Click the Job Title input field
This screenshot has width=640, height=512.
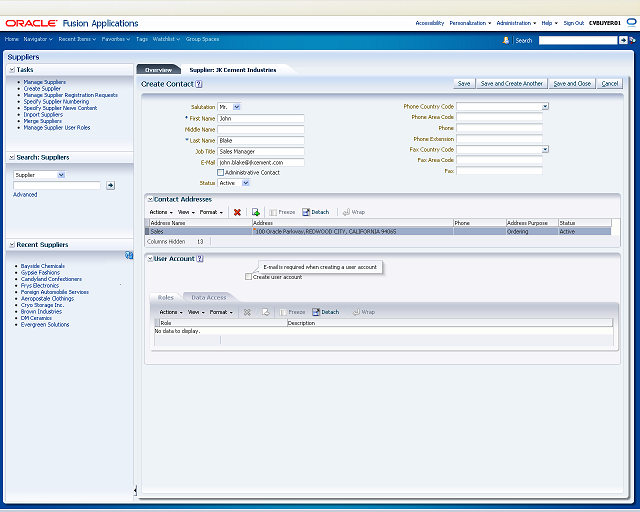point(261,151)
